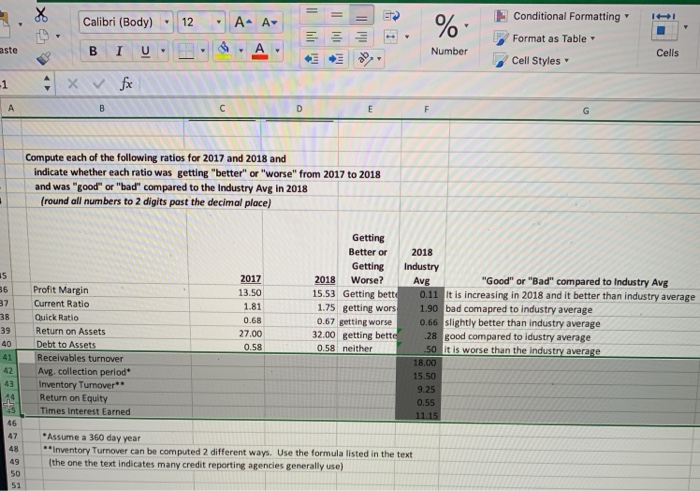Align text right
The image size is (700, 491).
click(x=361, y=37)
